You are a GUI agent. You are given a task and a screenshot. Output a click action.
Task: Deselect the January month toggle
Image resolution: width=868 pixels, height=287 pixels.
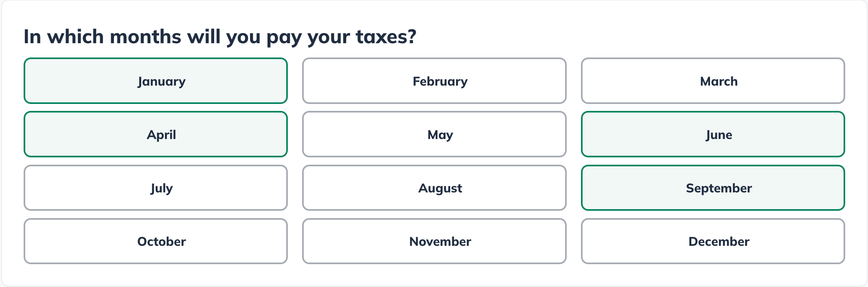click(161, 81)
